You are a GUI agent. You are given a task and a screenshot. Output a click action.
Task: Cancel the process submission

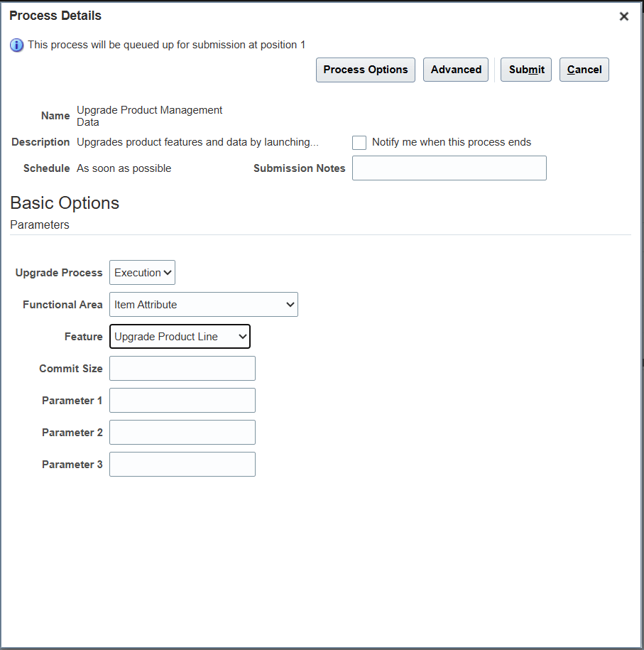pyautogui.click(x=584, y=70)
